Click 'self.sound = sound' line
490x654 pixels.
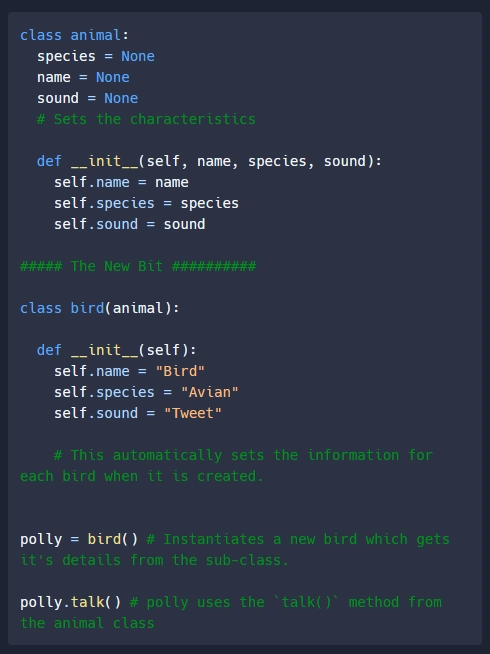[130, 224]
